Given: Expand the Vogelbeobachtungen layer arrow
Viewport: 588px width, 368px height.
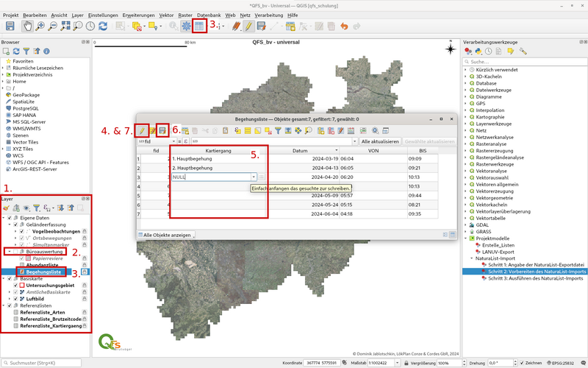Looking at the screenshot, I should coord(15,231).
